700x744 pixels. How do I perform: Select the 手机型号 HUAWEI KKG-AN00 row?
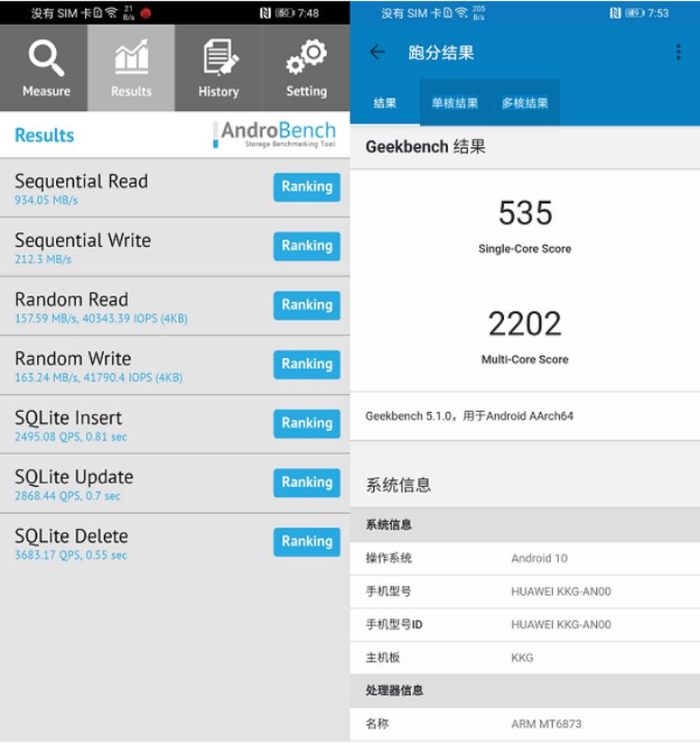tap(525, 592)
